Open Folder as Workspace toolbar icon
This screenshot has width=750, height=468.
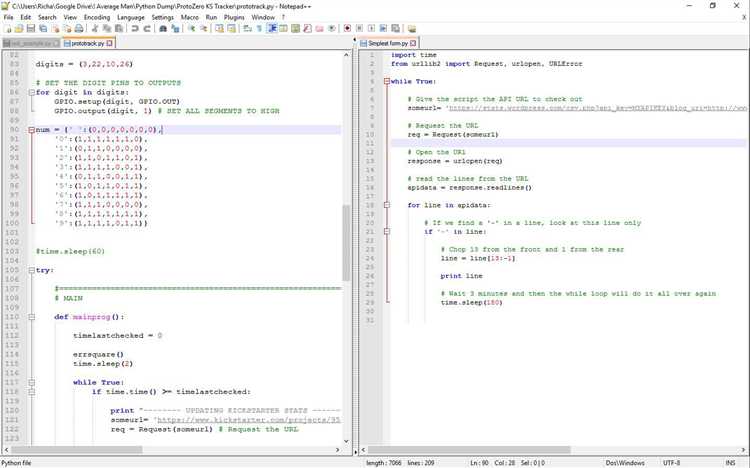point(320,29)
